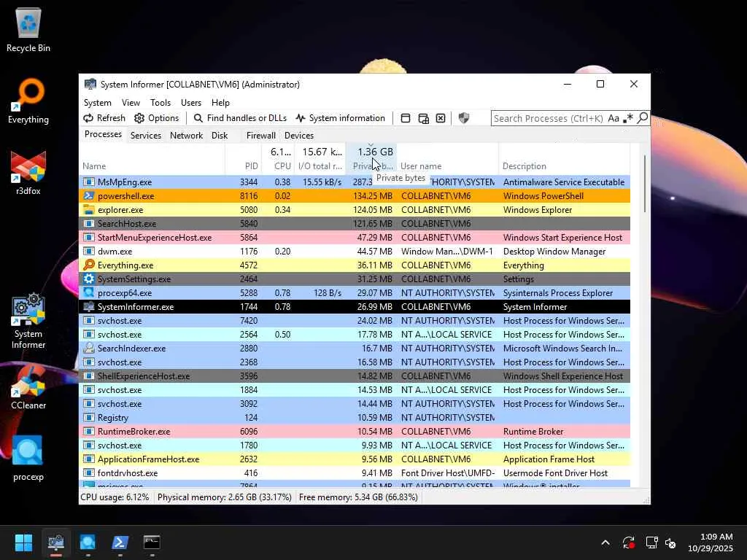Open r3dfox desktop shortcut
747x560 pixels.
[x=28, y=173]
